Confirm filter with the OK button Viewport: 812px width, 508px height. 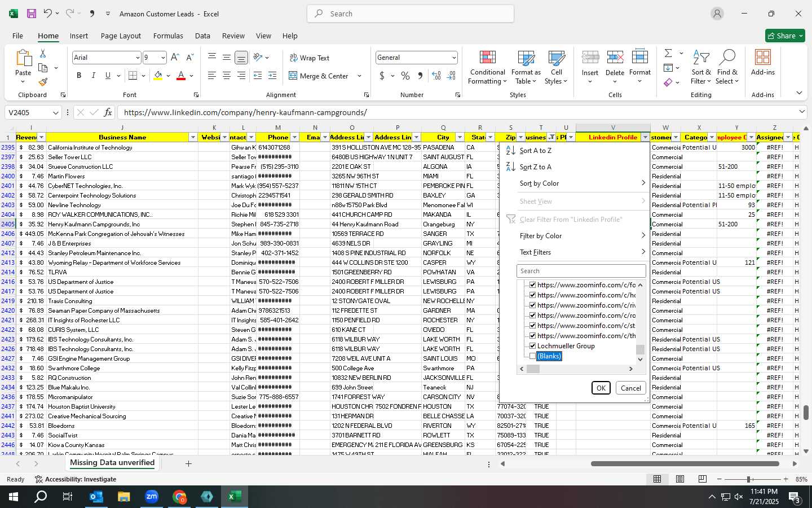click(x=601, y=388)
